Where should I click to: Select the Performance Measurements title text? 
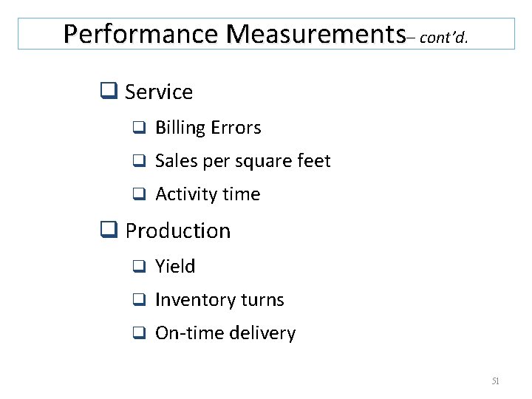(x=235, y=34)
